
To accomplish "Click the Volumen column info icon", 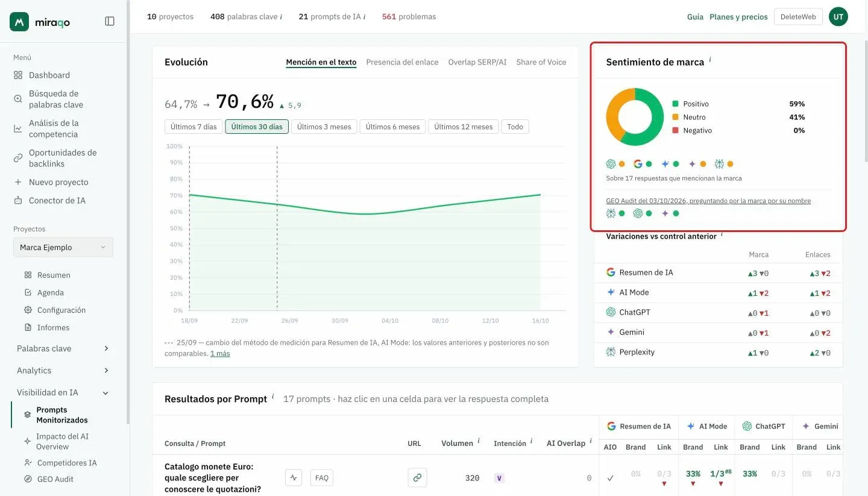I will (x=479, y=441).
